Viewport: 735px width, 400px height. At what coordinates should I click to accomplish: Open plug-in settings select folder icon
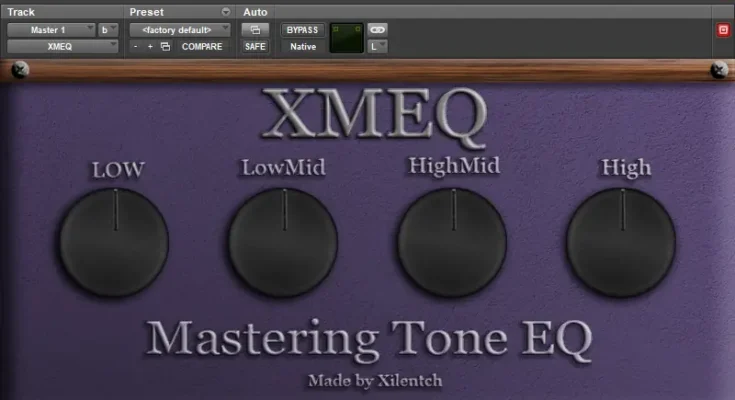165,46
